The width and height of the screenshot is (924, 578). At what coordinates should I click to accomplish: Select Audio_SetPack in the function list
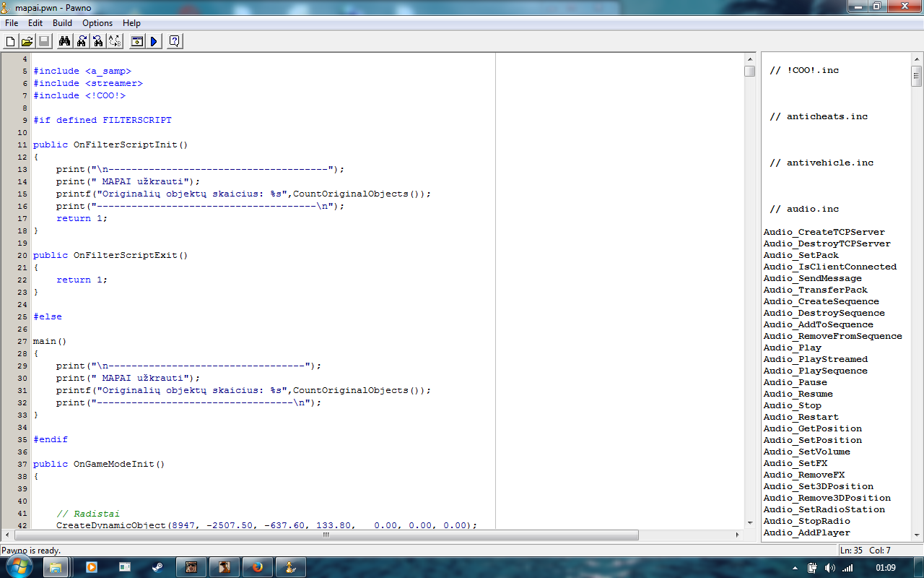point(801,255)
